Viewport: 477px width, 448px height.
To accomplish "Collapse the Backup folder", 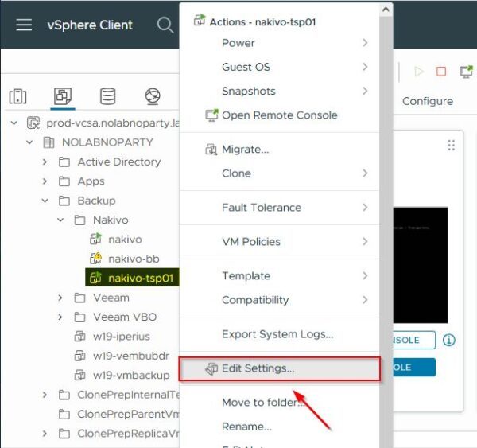I will [45, 201].
